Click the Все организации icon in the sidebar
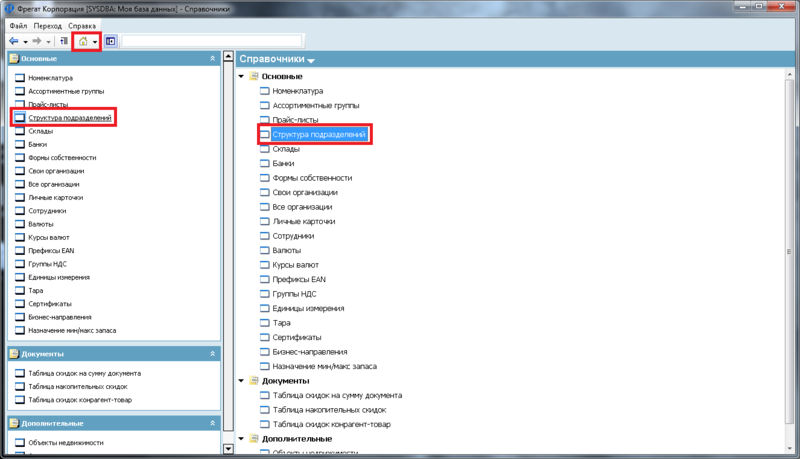Viewport: 800px width, 459px height. pyautogui.click(x=20, y=184)
